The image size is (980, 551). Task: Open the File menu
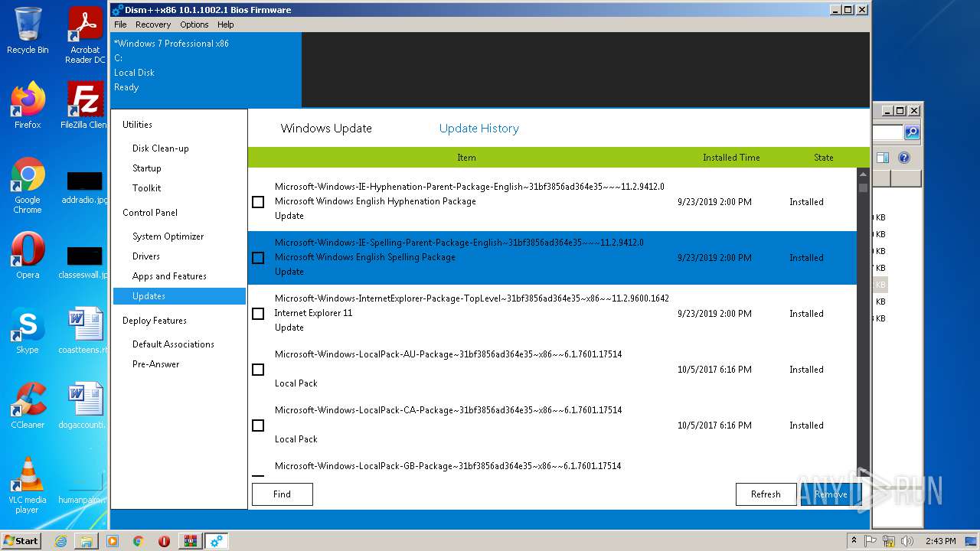pyautogui.click(x=120, y=24)
